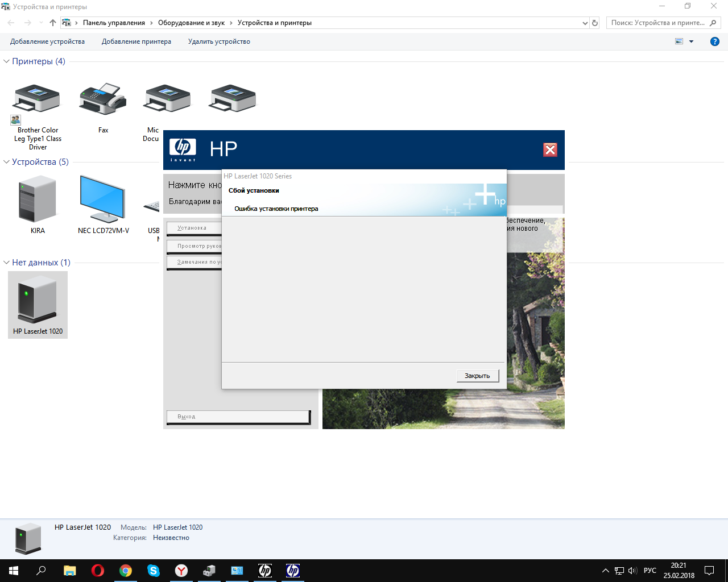Image resolution: width=728 pixels, height=582 pixels.
Task: Open Skype from taskbar
Action: pyautogui.click(x=154, y=571)
